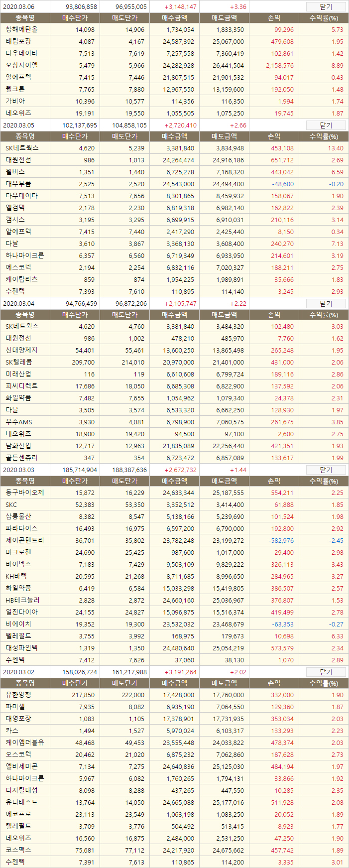Select SKC stock name

click(x=11, y=504)
